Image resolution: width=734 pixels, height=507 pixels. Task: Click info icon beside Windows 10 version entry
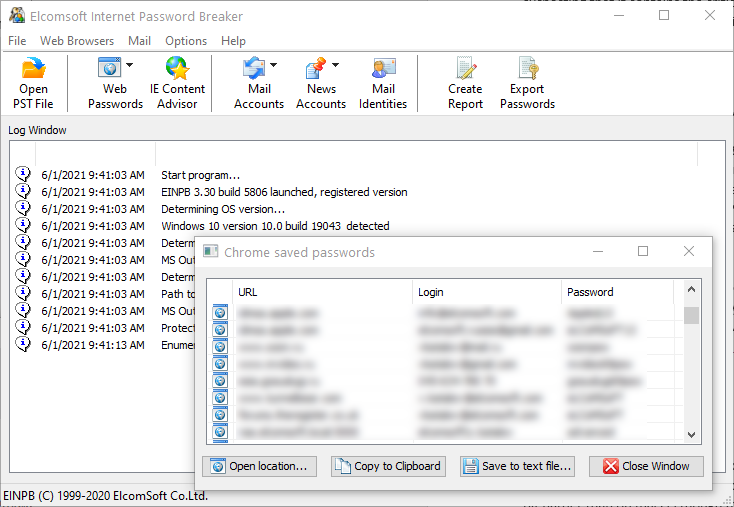(23, 225)
